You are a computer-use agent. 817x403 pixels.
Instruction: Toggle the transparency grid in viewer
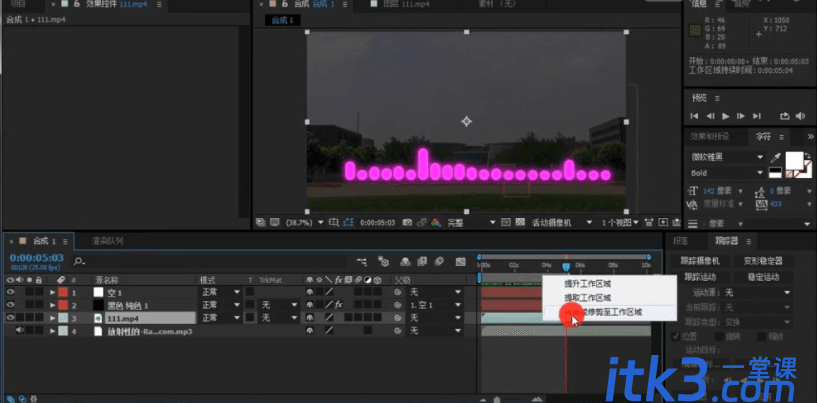519,223
